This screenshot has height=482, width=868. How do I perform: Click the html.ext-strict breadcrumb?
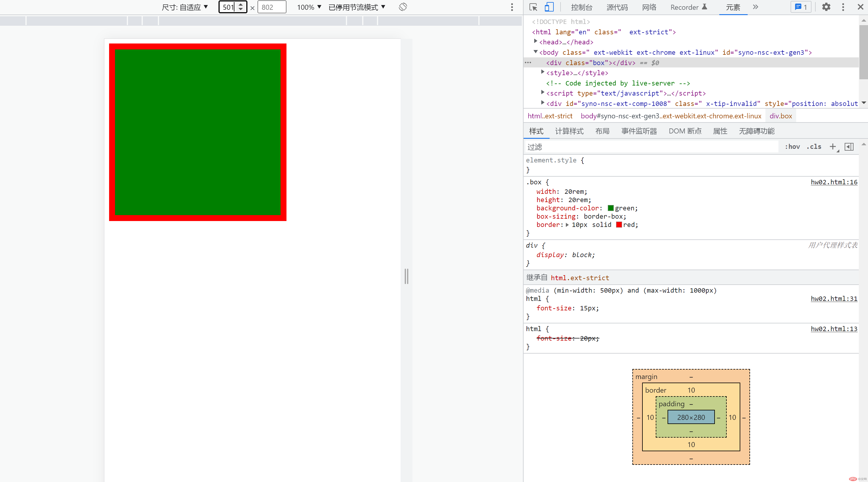550,116
